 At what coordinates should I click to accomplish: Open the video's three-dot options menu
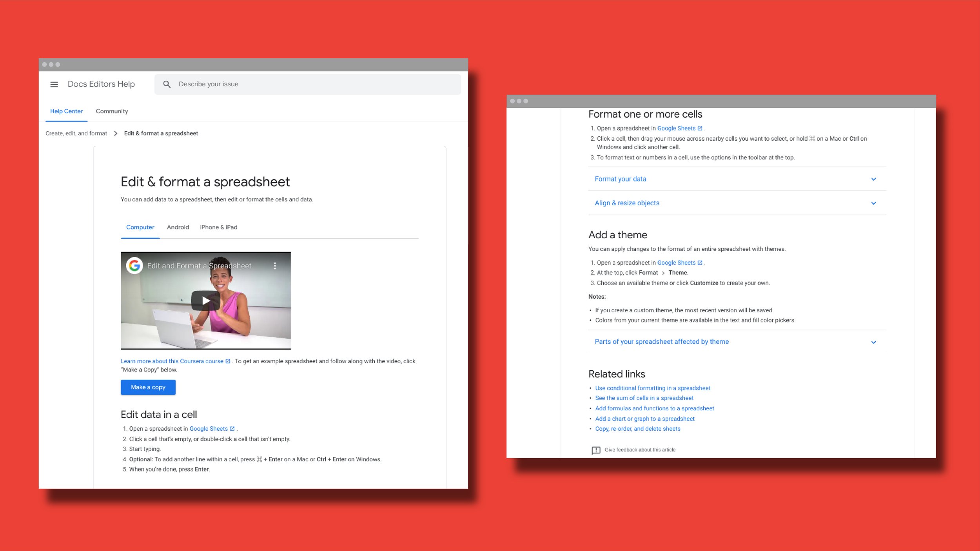point(275,266)
